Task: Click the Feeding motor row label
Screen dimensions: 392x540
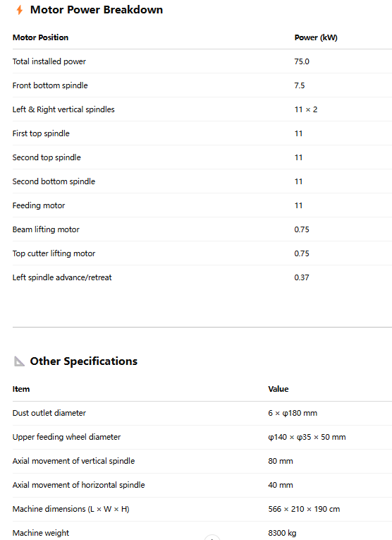Action: pos(39,205)
